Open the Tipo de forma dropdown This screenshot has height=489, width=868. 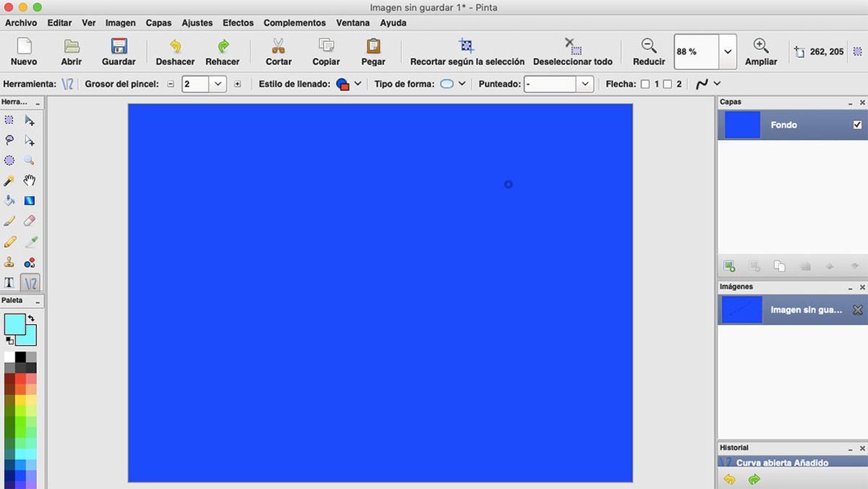click(461, 83)
